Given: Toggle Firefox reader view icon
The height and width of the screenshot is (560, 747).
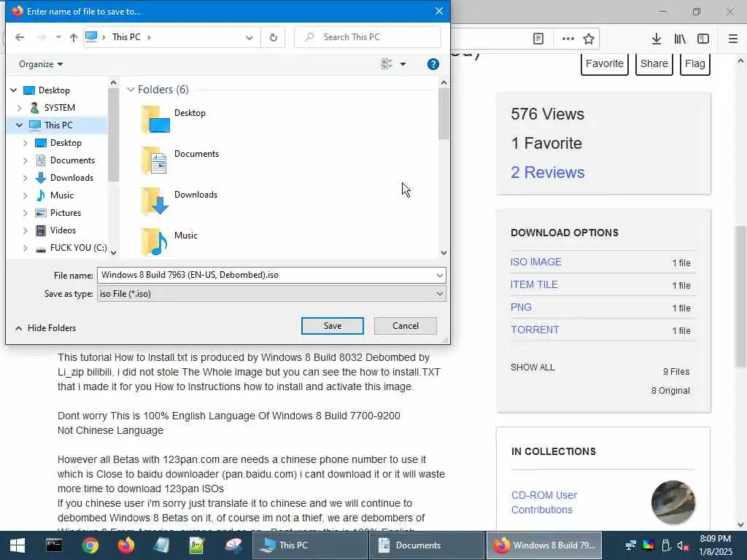Looking at the screenshot, I should tap(538, 39).
